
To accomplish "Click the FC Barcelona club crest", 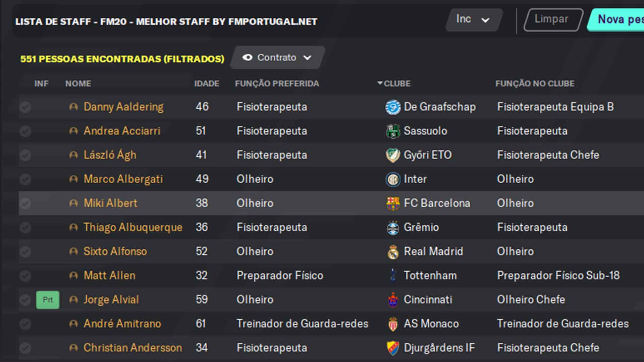I will (393, 203).
